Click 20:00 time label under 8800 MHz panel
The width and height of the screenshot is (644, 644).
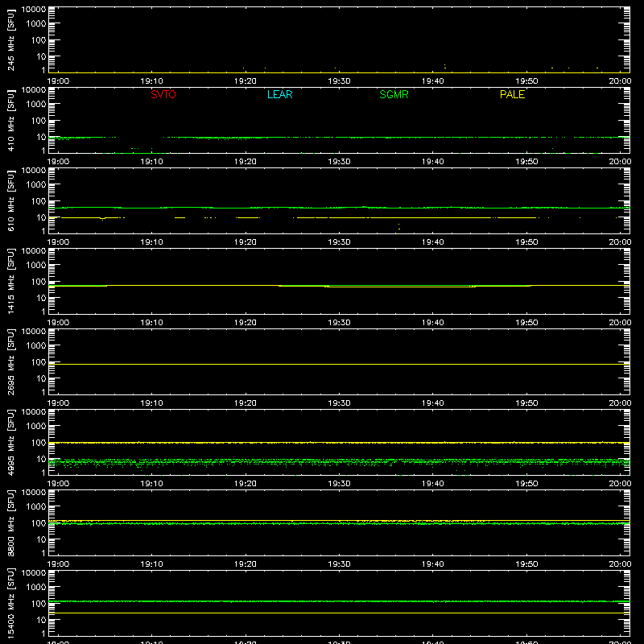tap(620, 564)
